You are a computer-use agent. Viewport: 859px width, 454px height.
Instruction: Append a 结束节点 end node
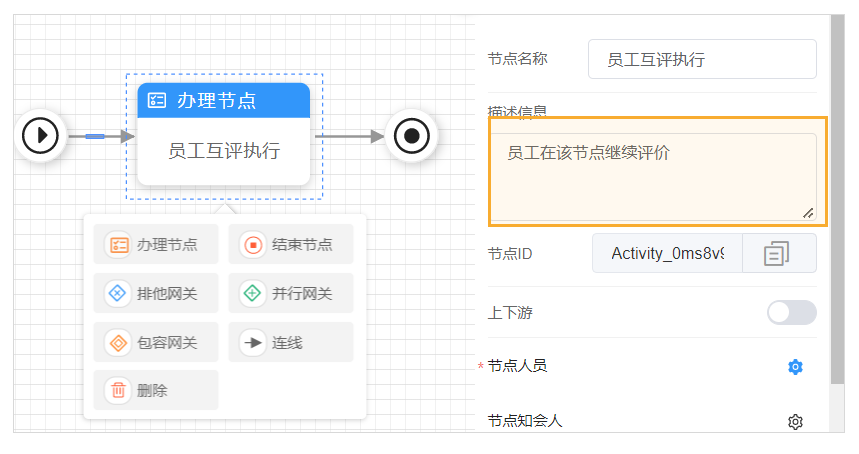pyautogui.click(x=290, y=245)
